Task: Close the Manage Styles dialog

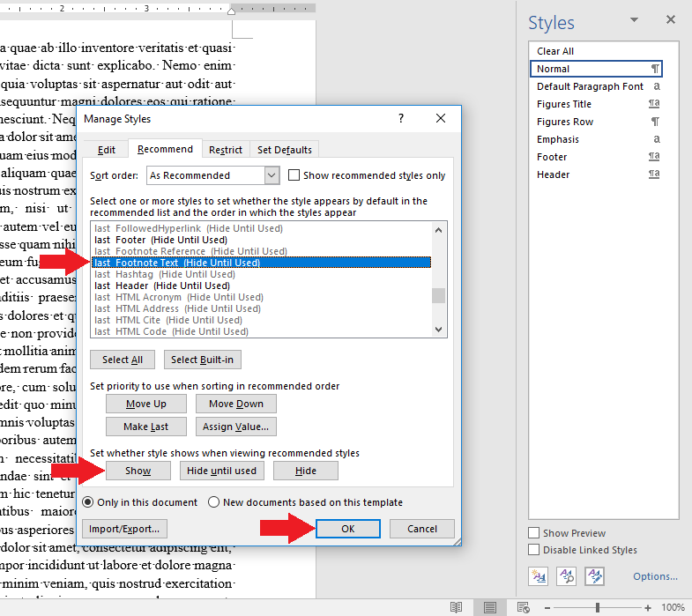Action: (x=441, y=118)
